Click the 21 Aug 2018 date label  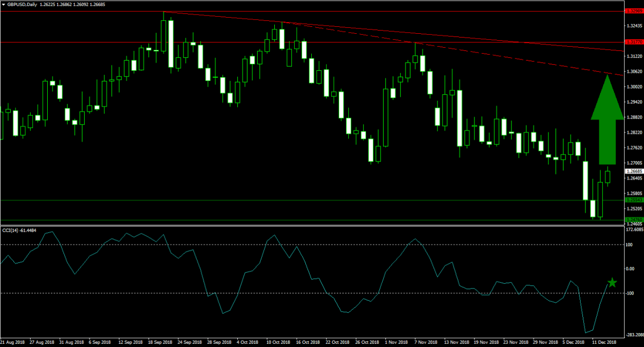click(13, 342)
